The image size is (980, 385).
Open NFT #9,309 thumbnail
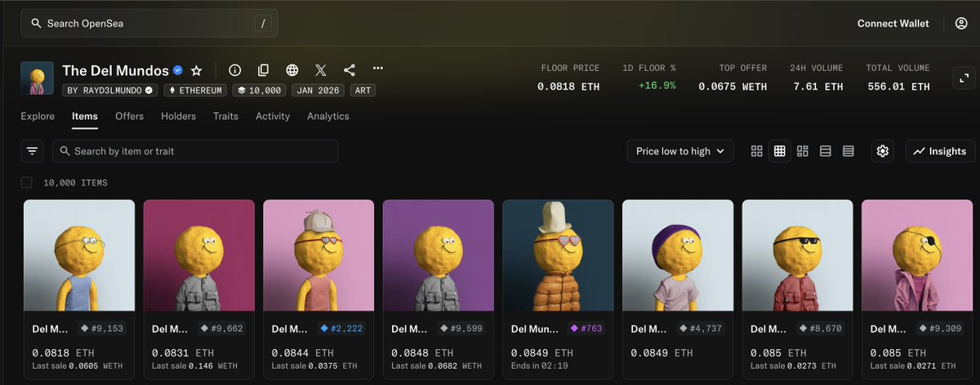pyautogui.click(x=917, y=255)
